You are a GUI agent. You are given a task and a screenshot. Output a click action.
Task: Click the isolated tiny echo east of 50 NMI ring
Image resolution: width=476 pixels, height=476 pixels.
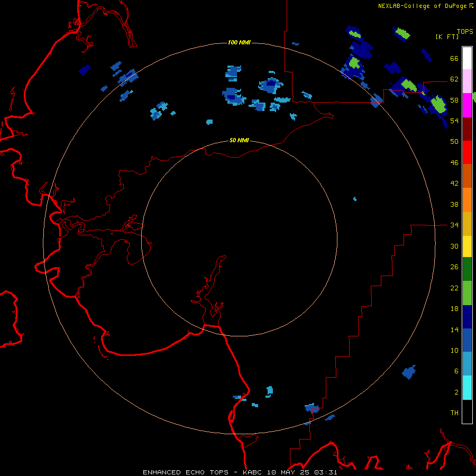tap(355, 199)
